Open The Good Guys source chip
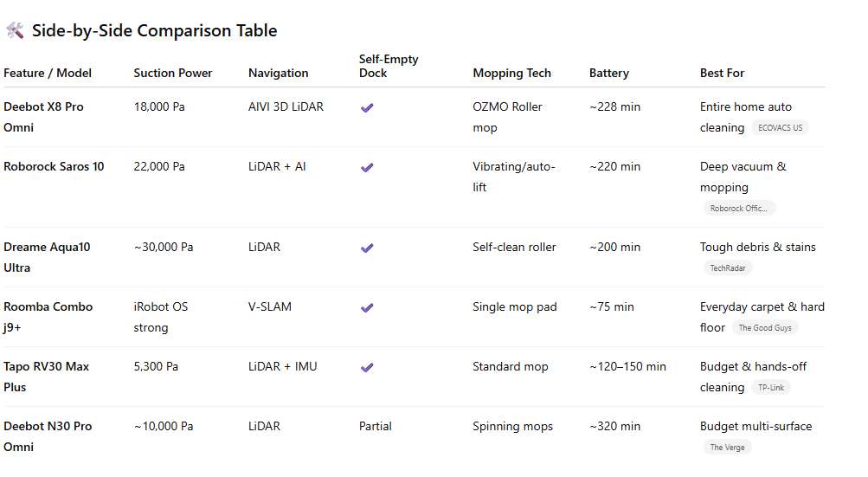The height and width of the screenshot is (477, 868). coord(764,328)
